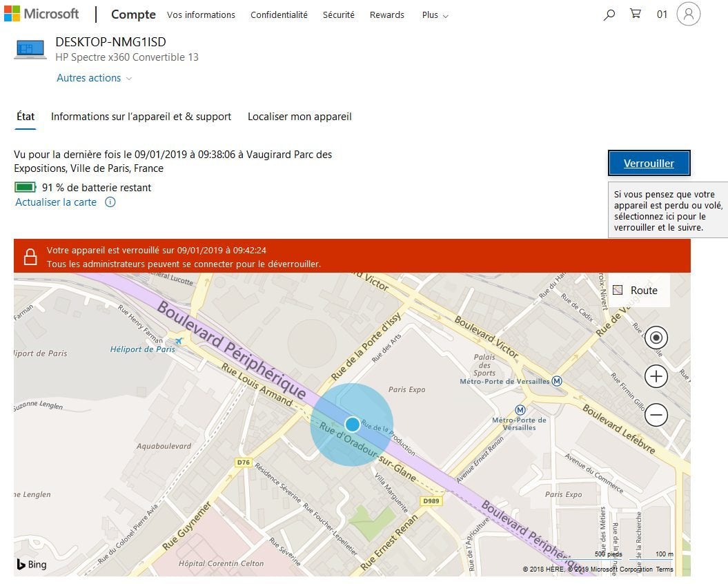Expand the Plus menu
Viewport: 728px width, 584px height.
pos(435,15)
